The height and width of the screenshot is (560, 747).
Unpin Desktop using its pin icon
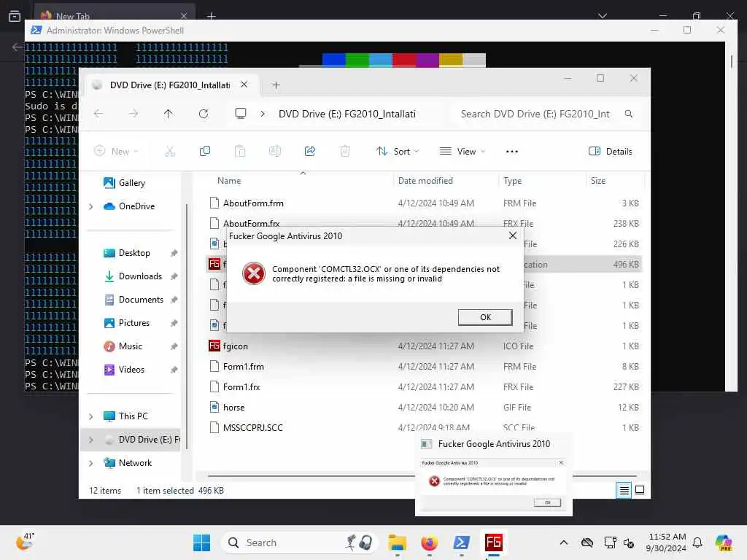tap(174, 253)
